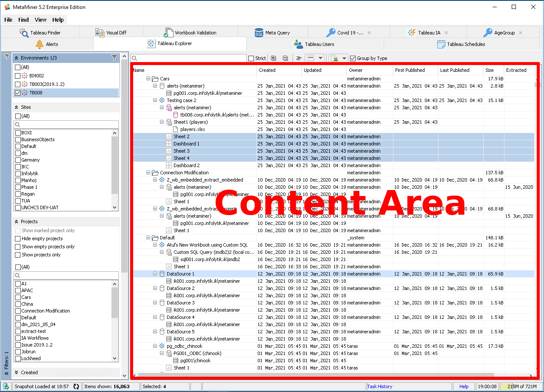
Task: Click the Sheet 2 chart icon
Action: (168, 136)
